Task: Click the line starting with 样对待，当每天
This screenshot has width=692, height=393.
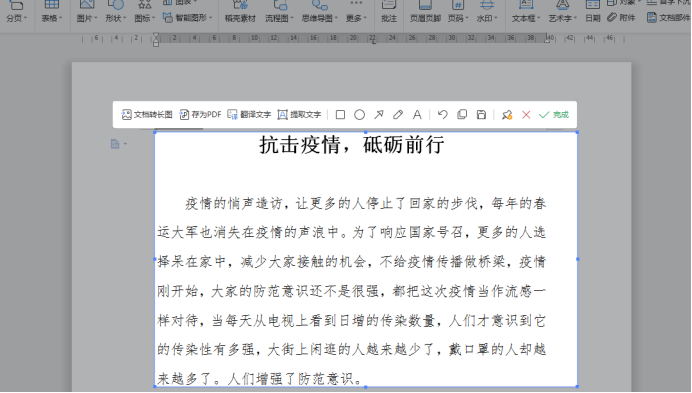Action: tap(352, 320)
